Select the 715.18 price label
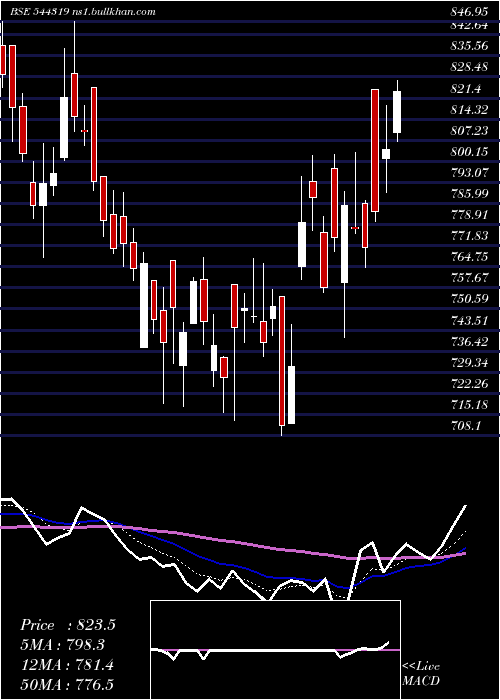This screenshot has width=500, height=700. coord(469,405)
